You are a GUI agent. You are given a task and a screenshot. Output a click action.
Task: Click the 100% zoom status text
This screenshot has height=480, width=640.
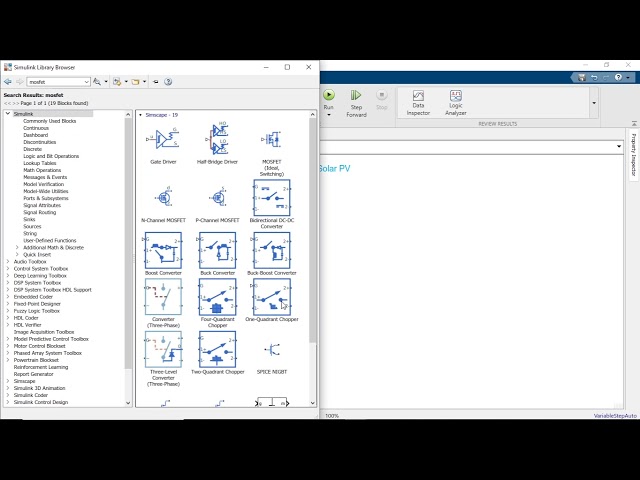coord(332,416)
